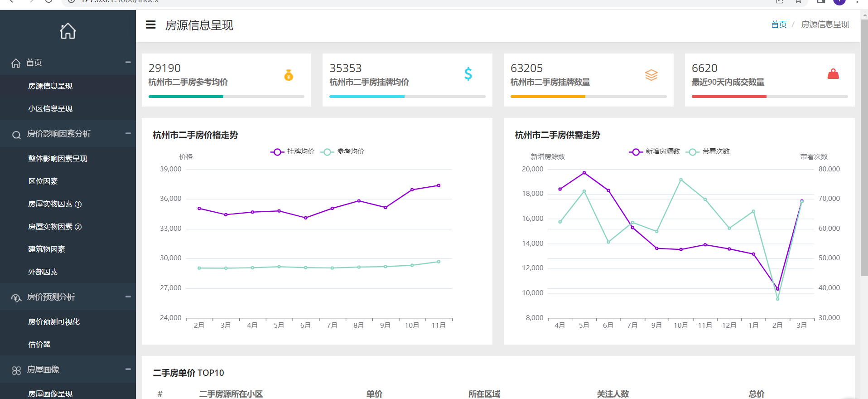Collapse the 首页 menu section
868x399 pixels.
tap(128, 62)
